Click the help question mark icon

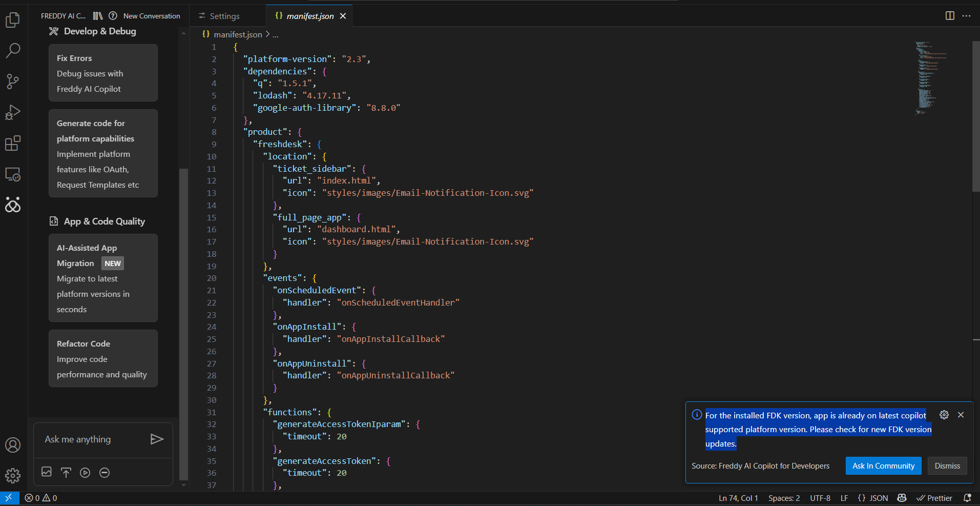[x=113, y=16]
